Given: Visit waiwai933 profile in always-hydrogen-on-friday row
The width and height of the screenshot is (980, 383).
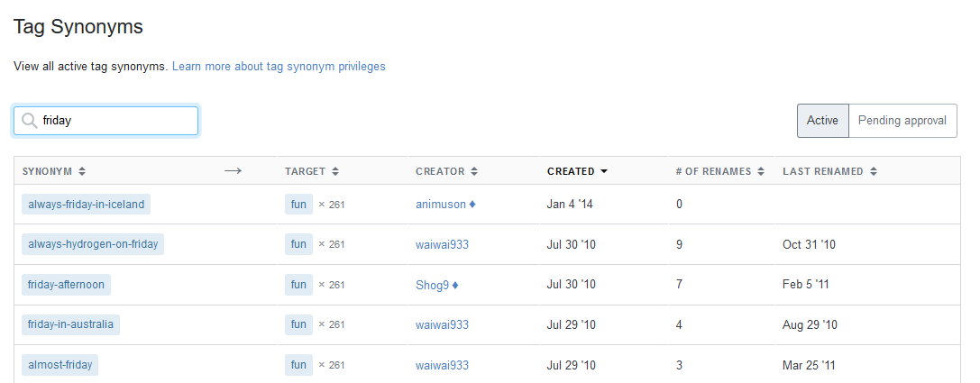Looking at the screenshot, I should coord(442,244).
